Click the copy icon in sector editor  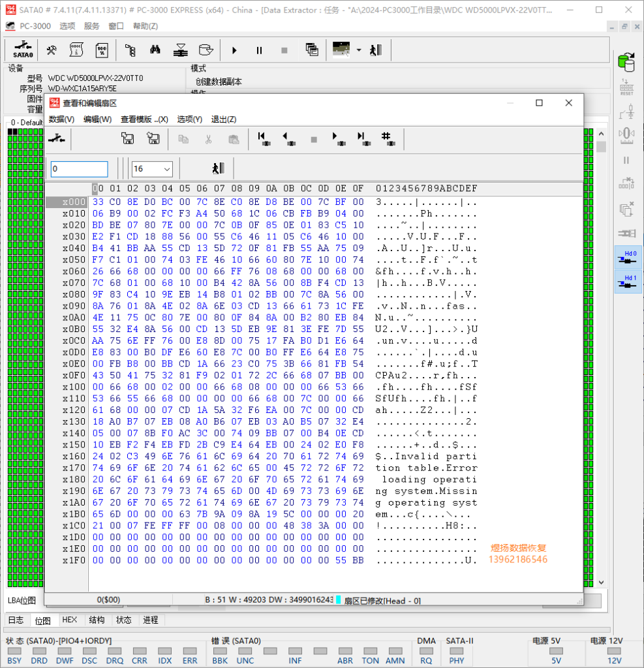click(x=183, y=139)
